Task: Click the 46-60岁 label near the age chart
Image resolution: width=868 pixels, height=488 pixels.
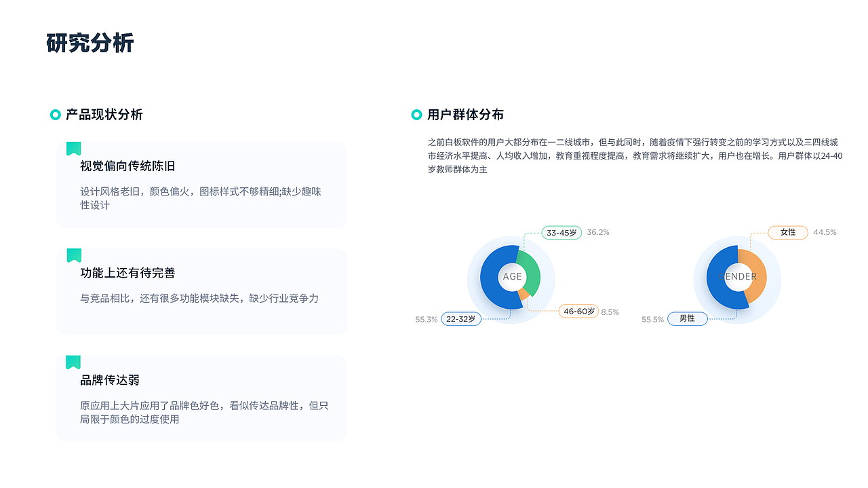Action: click(579, 311)
